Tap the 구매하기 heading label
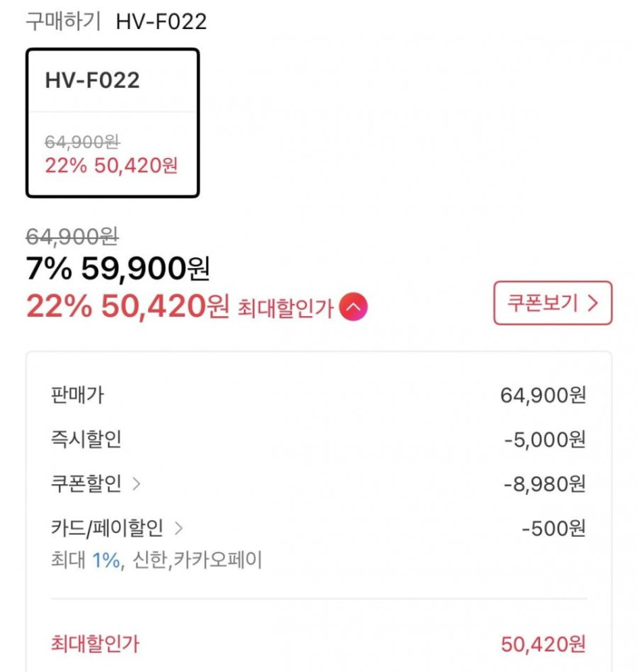This screenshot has height=672, width=638. click(x=63, y=21)
